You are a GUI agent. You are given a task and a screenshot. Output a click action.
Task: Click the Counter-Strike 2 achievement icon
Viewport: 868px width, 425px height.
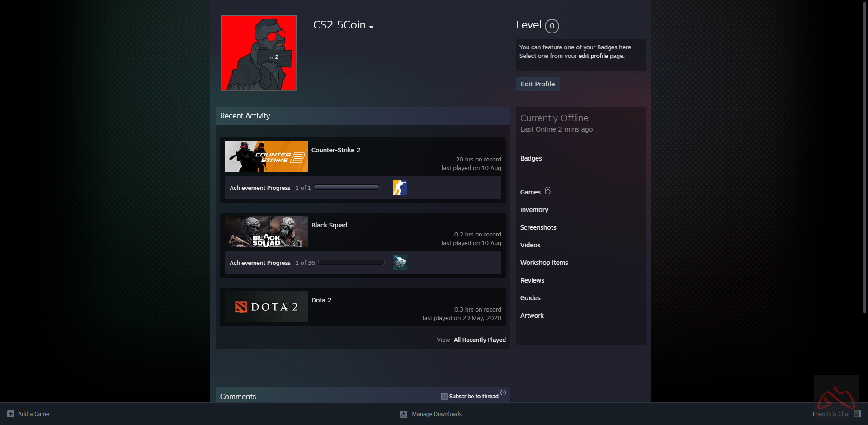(x=400, y=188)
